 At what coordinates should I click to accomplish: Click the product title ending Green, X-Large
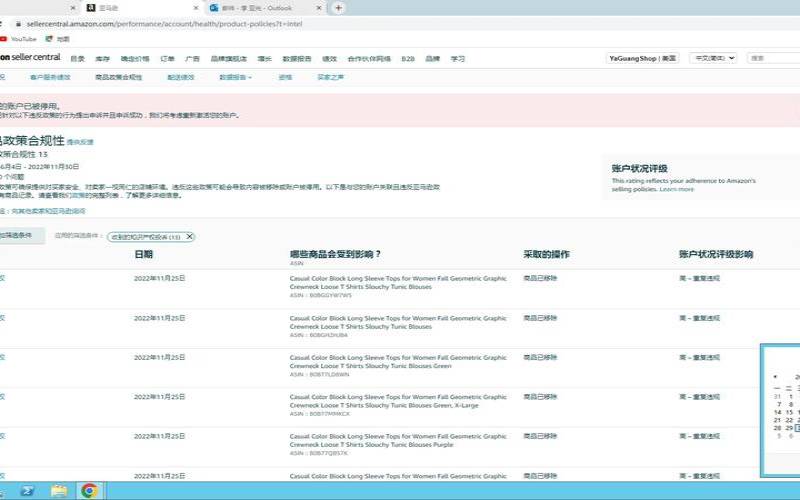[398, 401]
